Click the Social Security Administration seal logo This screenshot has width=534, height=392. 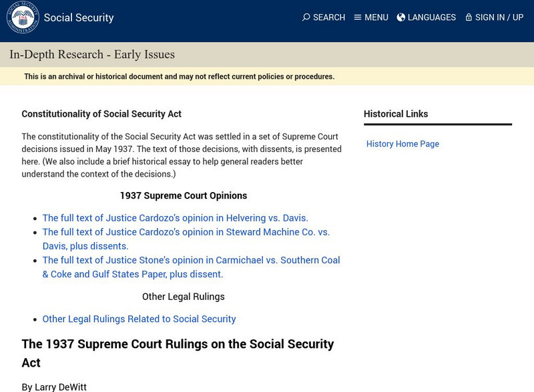click(x=23, y=17)
